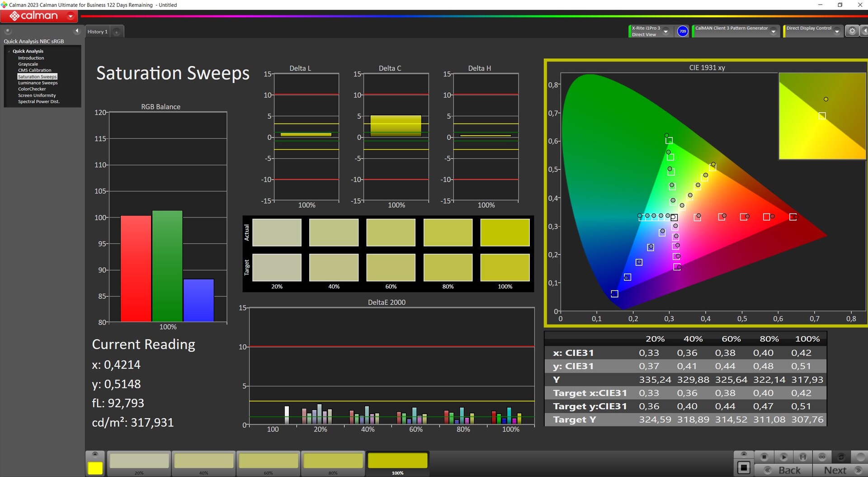868x477 pixels.
Task: Click the arrow button right of the gear
Action: 864,31
